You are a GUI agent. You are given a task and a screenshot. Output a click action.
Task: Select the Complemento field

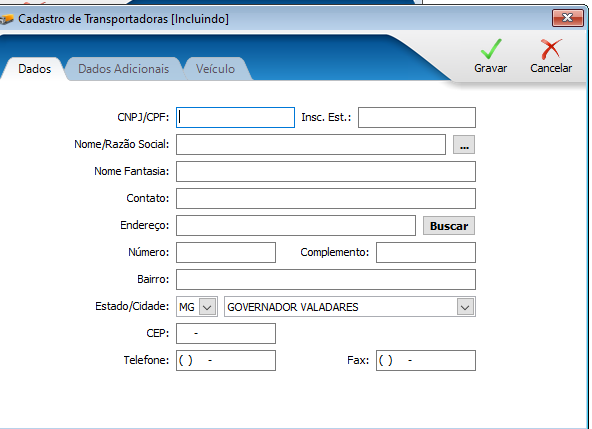[x=426, y=253]
